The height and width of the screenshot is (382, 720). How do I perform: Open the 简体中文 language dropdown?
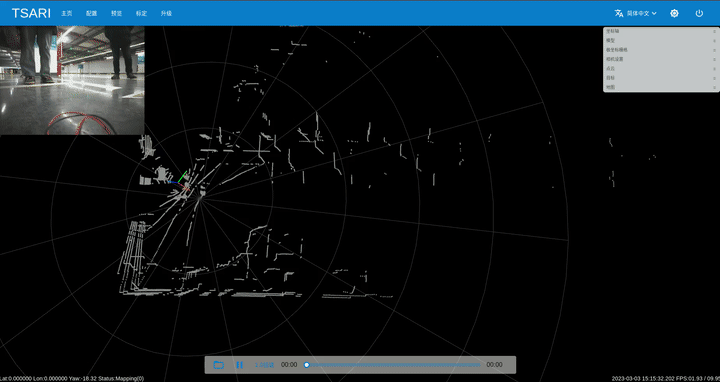[641, 13]
